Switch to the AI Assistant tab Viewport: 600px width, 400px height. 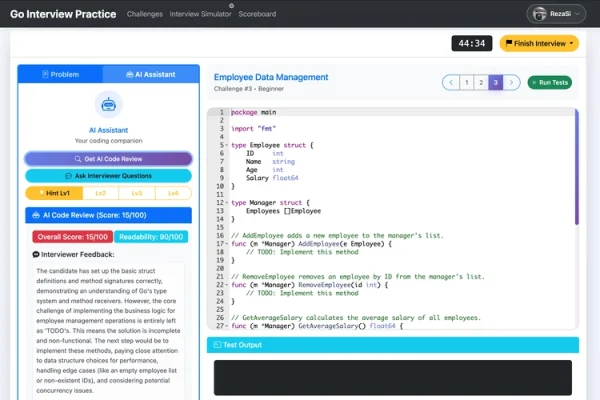coord(151,74)
